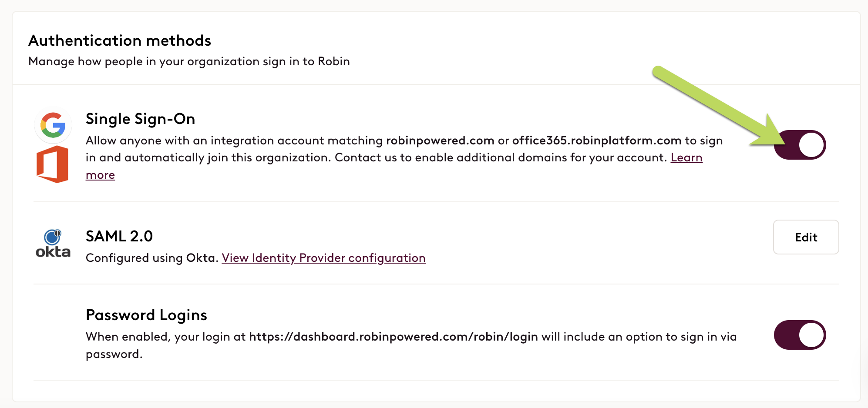Select the Password Logins title
The image size is (868, 408).
click(x=146, y=315)
